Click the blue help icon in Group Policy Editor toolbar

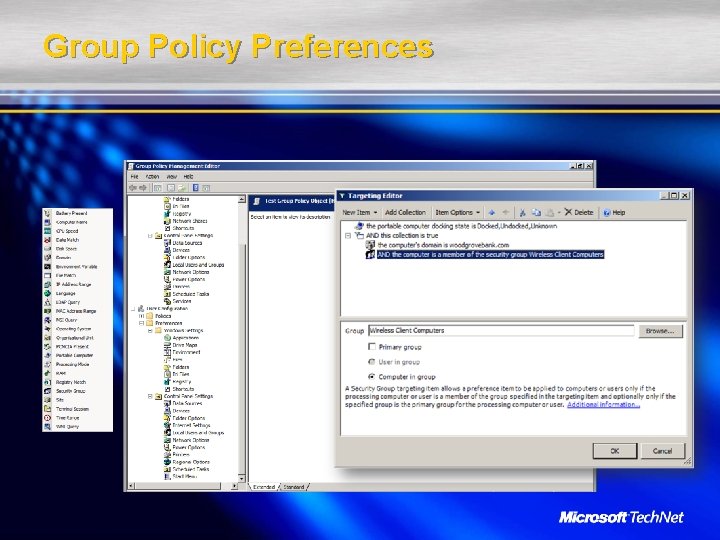click(196, 187)
